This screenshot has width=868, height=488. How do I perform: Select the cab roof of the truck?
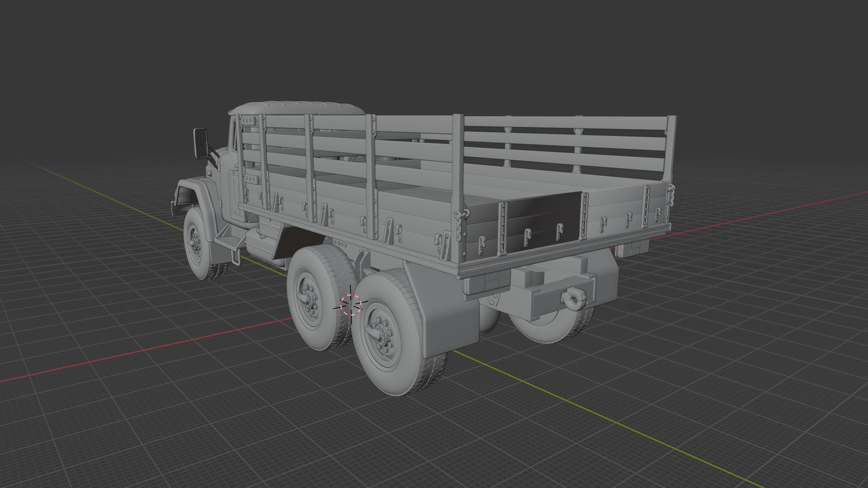pos(296,108)
